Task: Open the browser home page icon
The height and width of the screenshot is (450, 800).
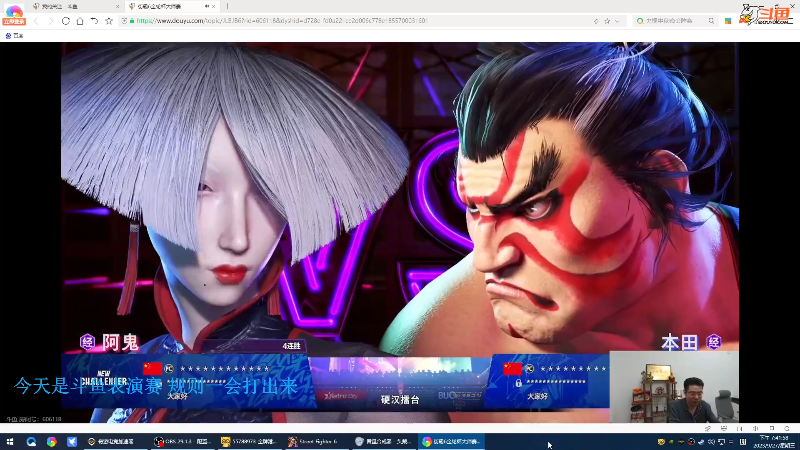Action: 80,21
